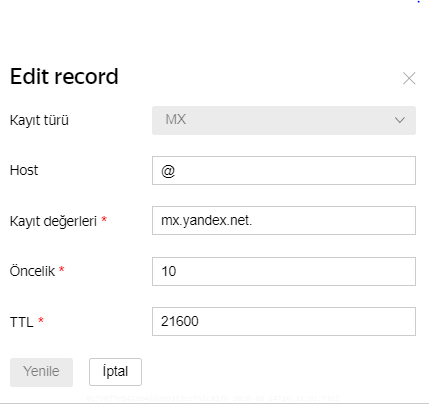Click the Edit record heading
The image size is (429, 406).
click(x=64, y=77)
